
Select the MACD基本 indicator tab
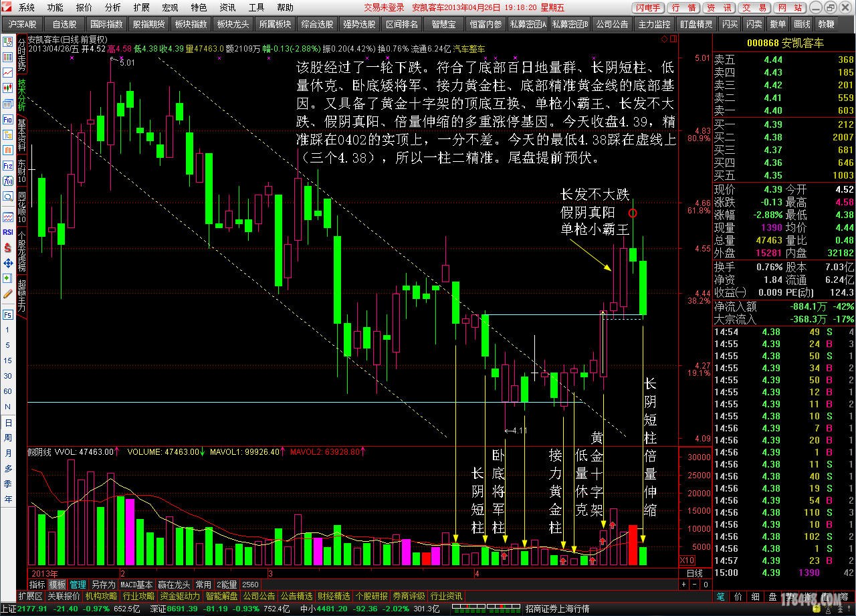[x=137, y=584]
